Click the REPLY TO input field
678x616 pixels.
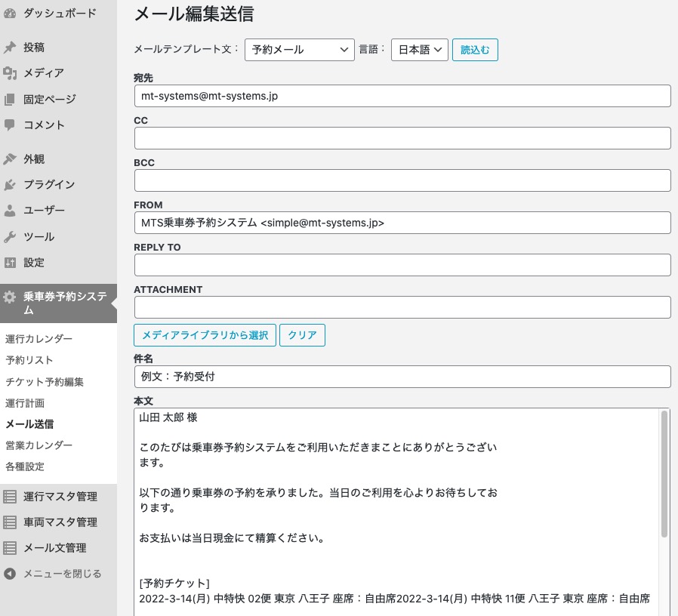click(402, 265)
